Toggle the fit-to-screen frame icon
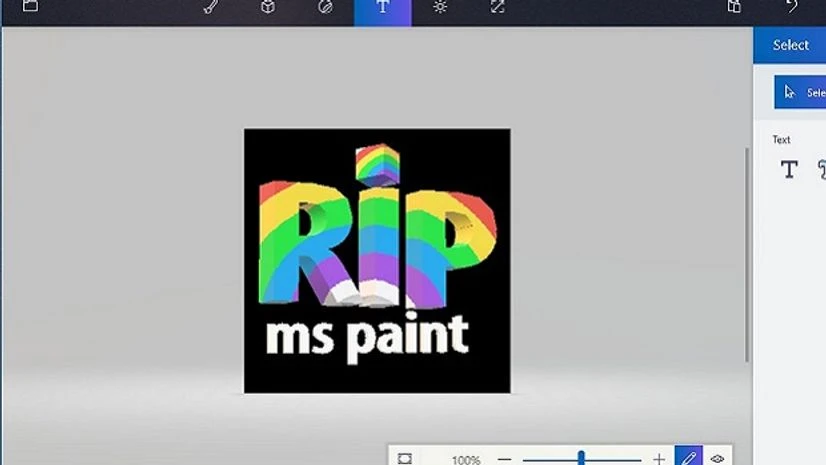 click(x=405, y=458)
